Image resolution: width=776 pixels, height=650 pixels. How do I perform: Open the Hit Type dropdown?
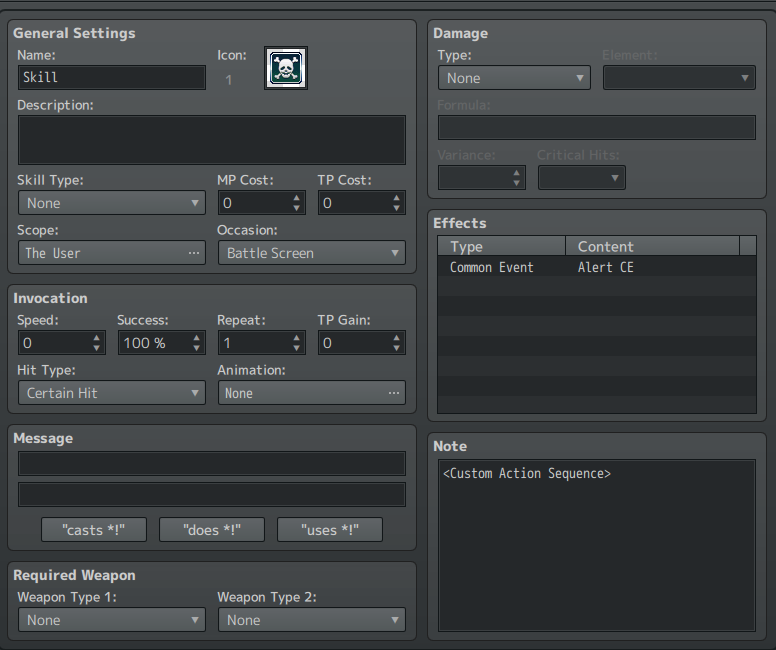click(x=112, y=393)
